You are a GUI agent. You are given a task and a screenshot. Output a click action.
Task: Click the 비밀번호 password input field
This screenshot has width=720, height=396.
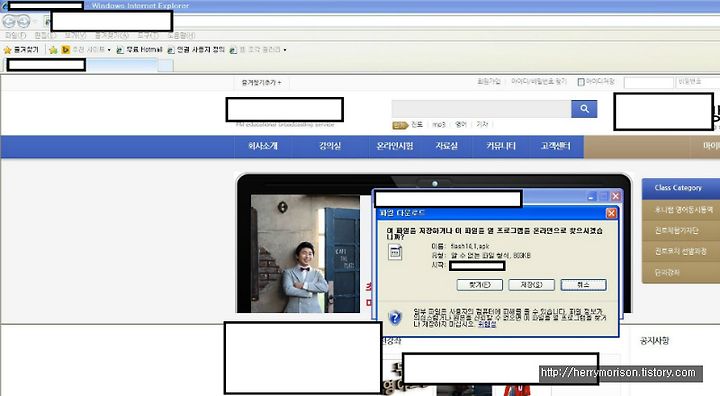698,82
